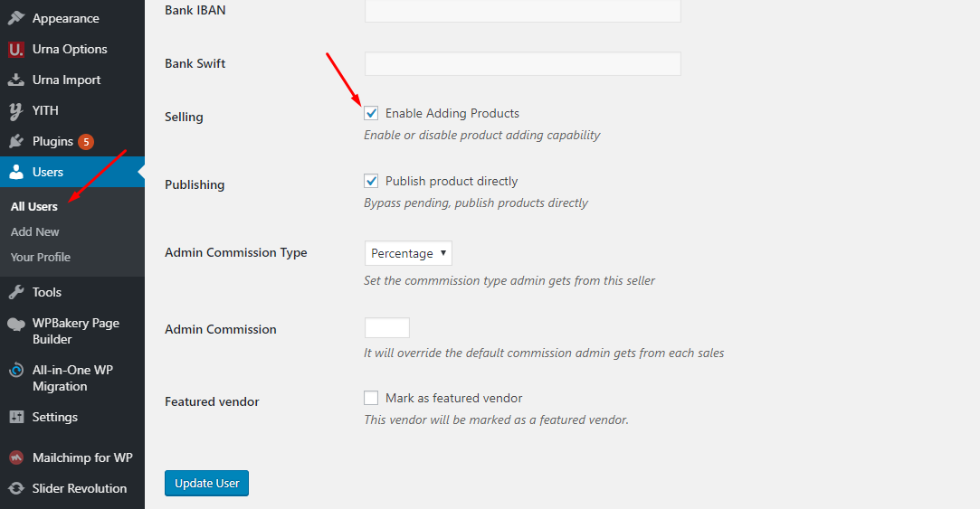Click the Slider Revolution refresh icon
The height and width of the screenshot is (509, 980).
(16, 488)
